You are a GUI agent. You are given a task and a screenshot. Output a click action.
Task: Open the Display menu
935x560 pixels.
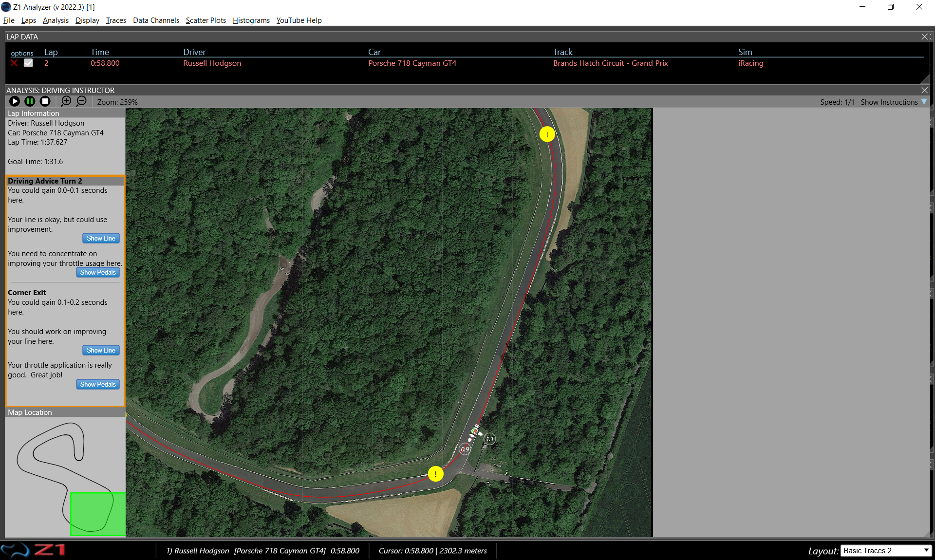(87, 20)
